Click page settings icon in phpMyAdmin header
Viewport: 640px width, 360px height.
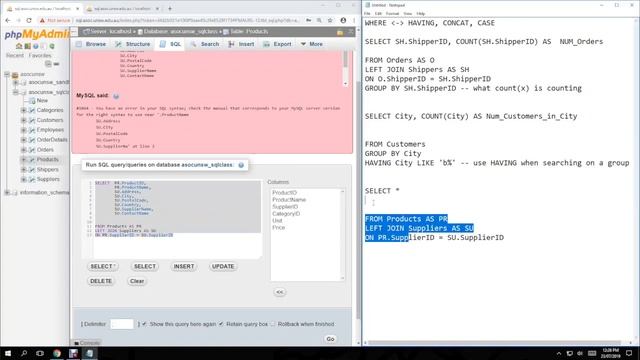coord(340,32)
